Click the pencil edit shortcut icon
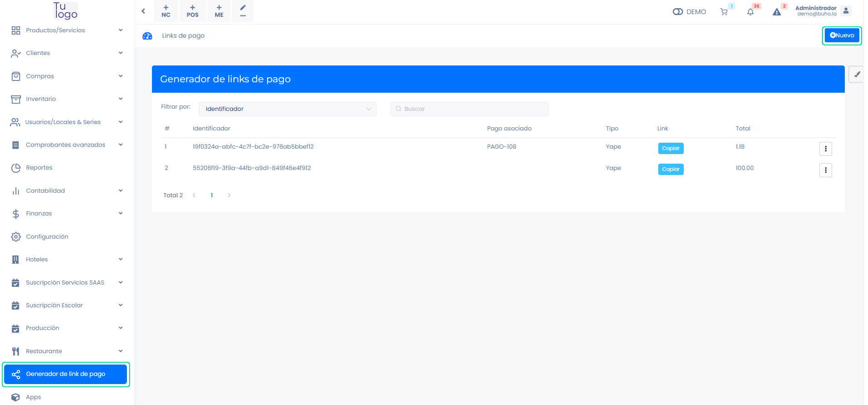Viewport: 868px width, 405px height. pos(243,11)
